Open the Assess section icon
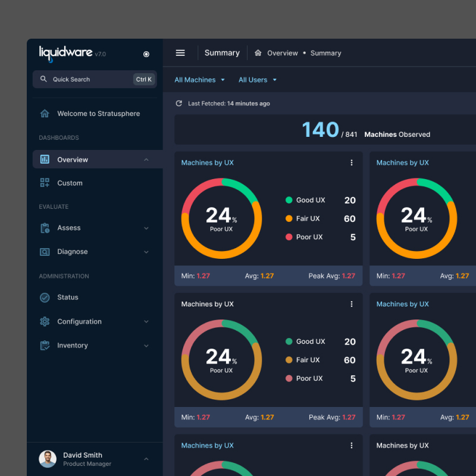Viewport: 476px width, 476px height. point(44,227)
